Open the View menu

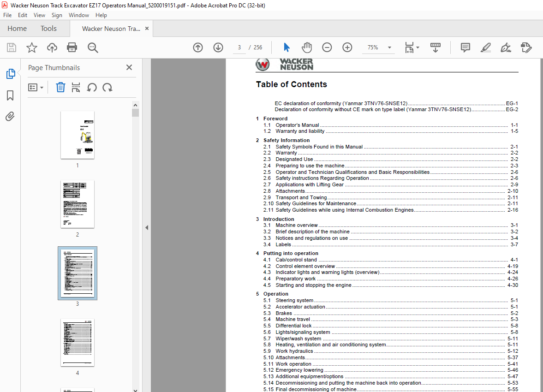(x=39, y=15)
